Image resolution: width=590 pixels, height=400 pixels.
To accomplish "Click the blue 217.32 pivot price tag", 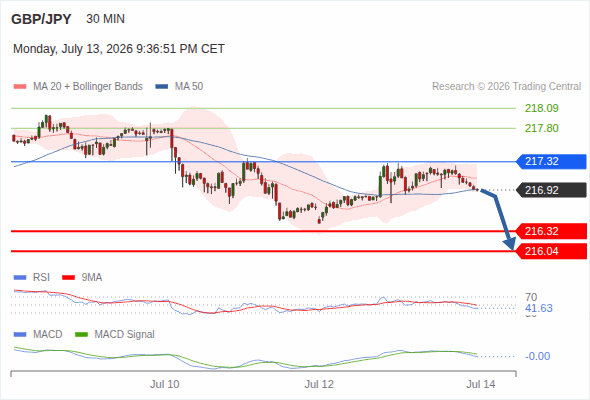I will point(551,161).
